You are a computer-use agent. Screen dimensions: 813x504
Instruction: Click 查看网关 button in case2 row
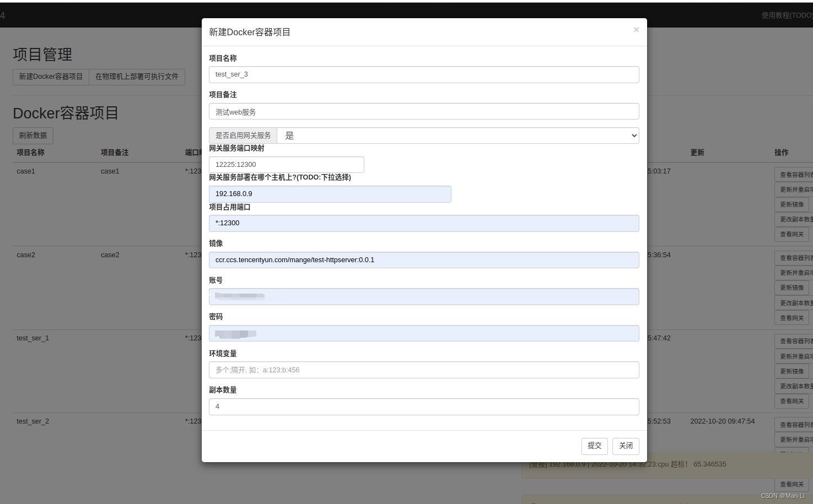(x=792, y=318)
